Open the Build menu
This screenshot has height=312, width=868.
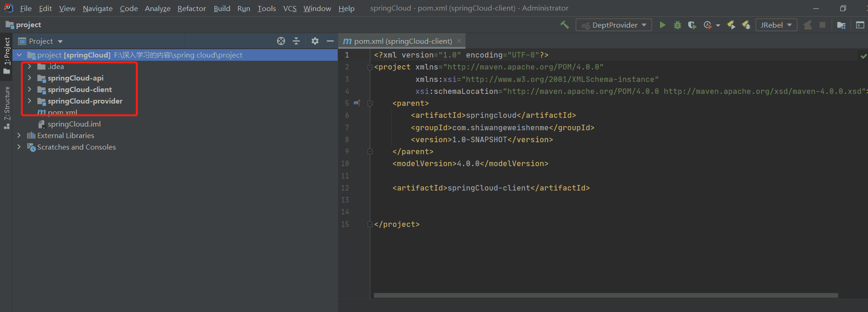pos(222,8)
